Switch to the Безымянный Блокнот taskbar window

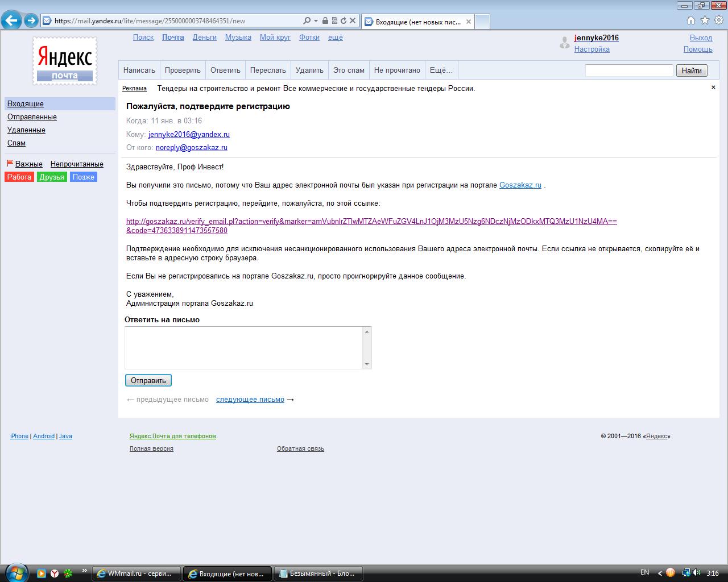pos(318,573)
